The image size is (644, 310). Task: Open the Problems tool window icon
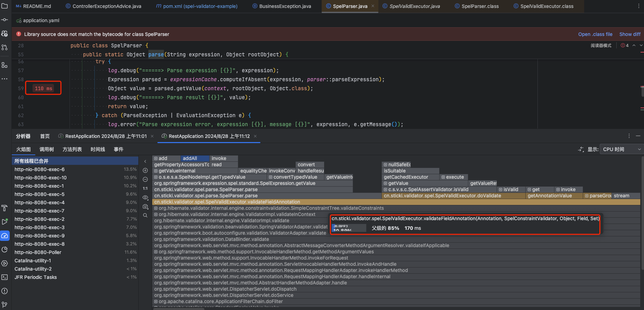pyautogui.click(x=4, y=291)
